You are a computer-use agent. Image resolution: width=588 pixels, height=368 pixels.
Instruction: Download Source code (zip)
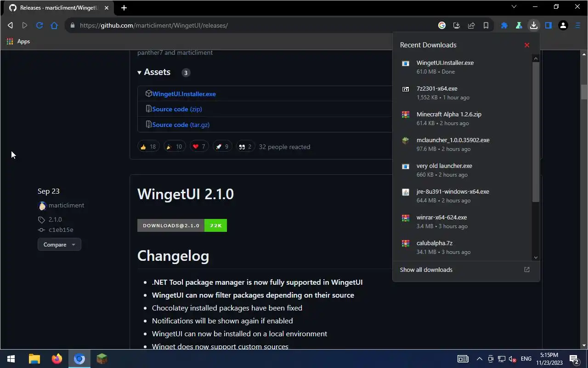click(177, 109)
